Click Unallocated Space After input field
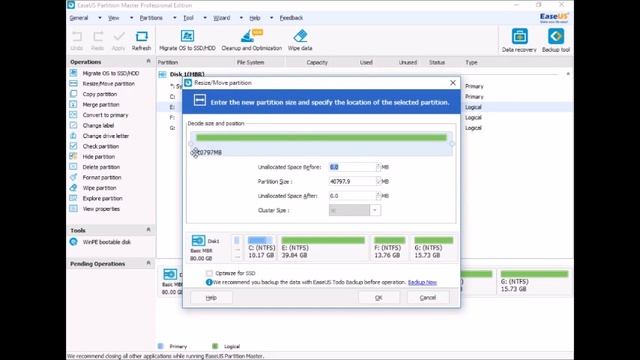640x360 pixels. 352,196
